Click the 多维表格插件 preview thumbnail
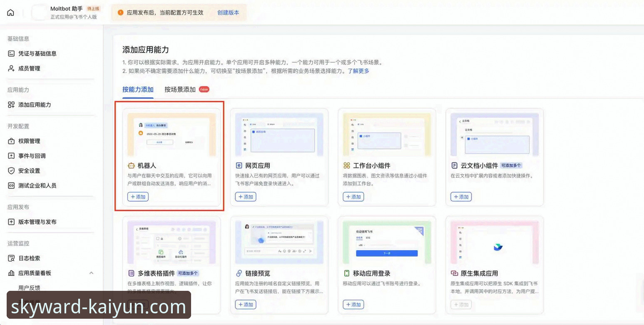Screen dimensions: 644x325 pyautogui.click(x=172, y=242)
